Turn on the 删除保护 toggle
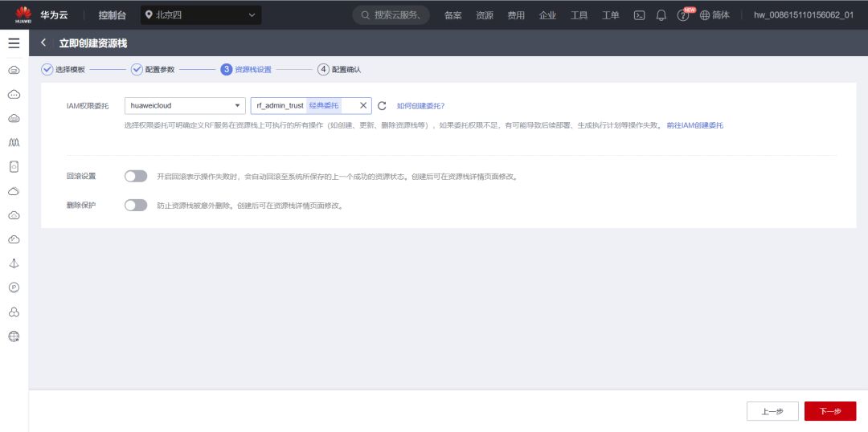Viewport: 868px width, 432px height. 136,206
